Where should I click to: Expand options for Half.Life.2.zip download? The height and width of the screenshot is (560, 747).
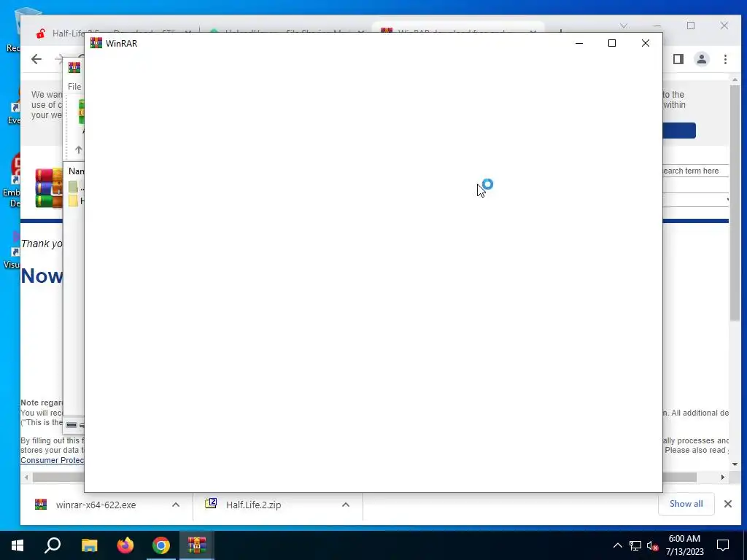(346, 505)
